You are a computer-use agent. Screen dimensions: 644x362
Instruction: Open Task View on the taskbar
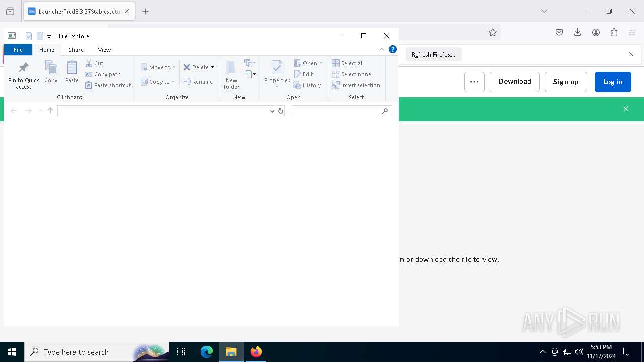coord(181,352)
